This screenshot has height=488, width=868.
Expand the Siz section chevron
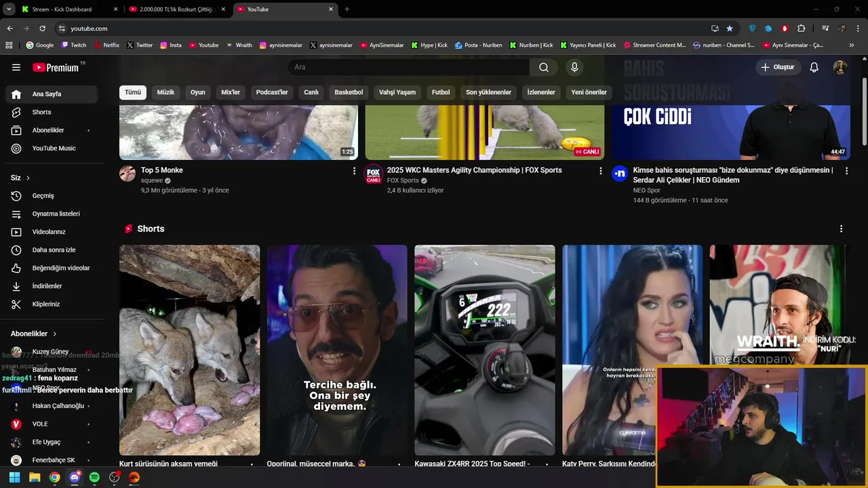(28, 178)
